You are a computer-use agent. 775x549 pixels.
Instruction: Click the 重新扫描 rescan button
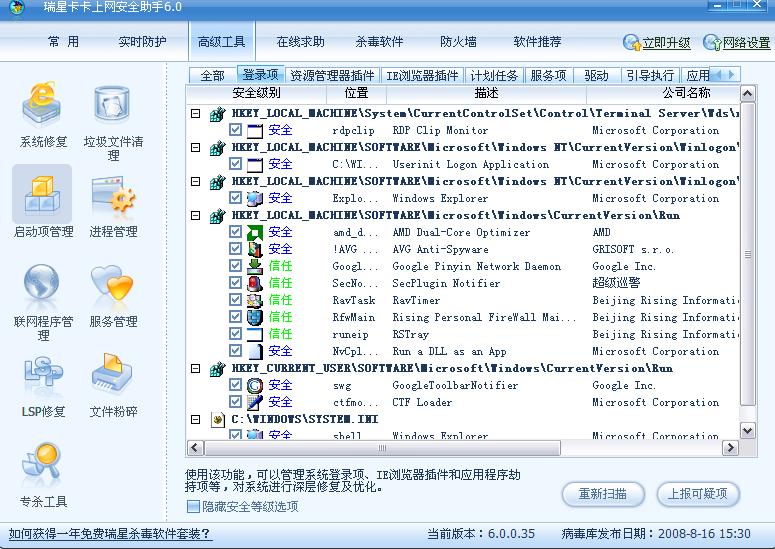[603, 494]
